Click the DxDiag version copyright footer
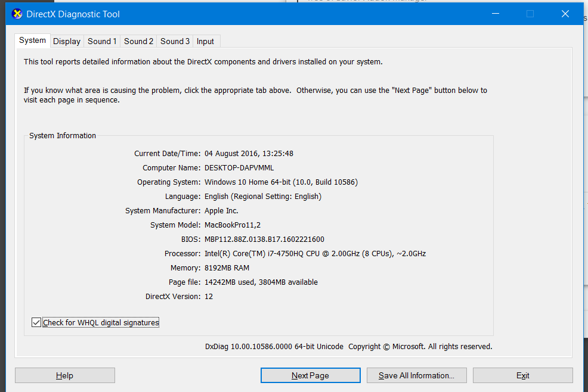Image resolution: width=588 pixels, height=392 pixels. coord(348,347)
